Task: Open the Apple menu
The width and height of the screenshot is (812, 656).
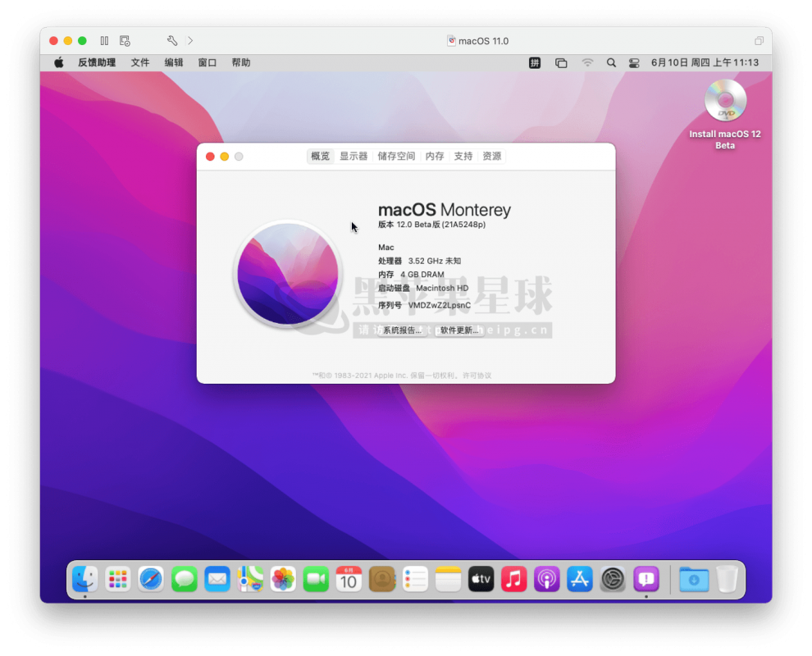Action: click(57, 61)
